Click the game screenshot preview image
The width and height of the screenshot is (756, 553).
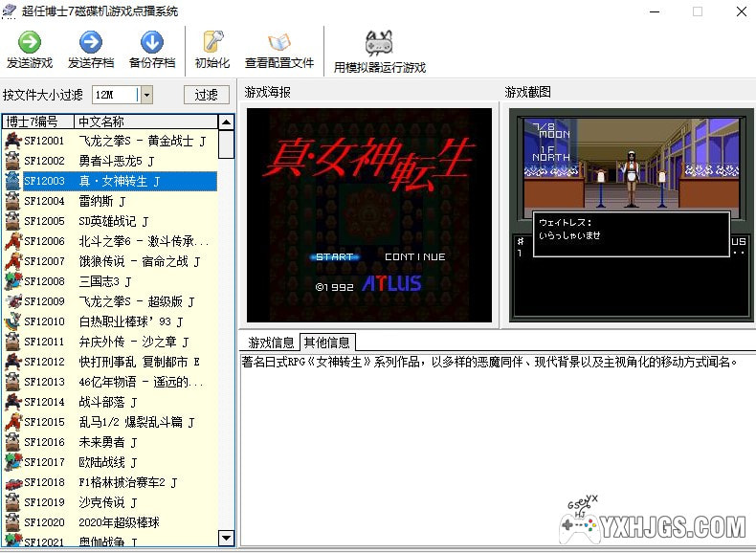631,214
